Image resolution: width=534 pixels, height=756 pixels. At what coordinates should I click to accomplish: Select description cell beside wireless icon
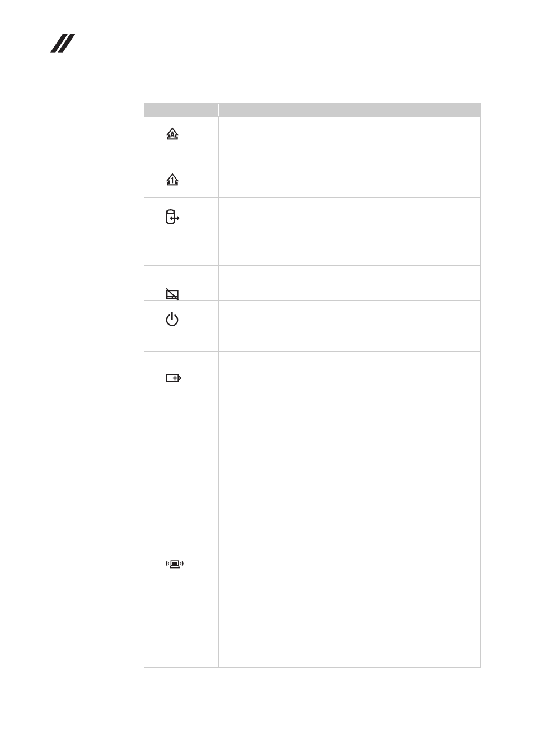pyautogui.click(x=349, y=602)
